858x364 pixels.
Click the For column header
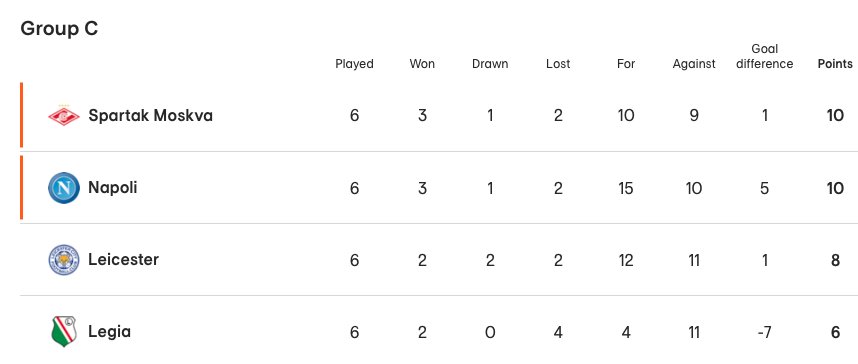pos(625,64)
